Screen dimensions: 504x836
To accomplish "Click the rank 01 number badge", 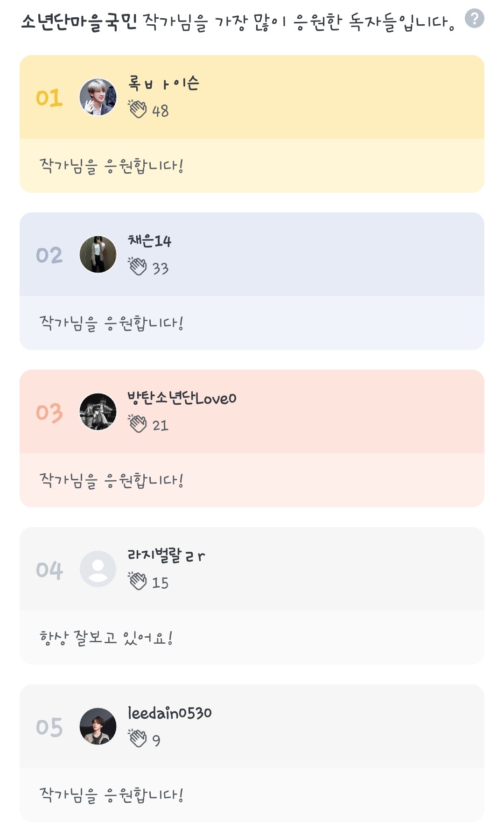I will [49, 98].
